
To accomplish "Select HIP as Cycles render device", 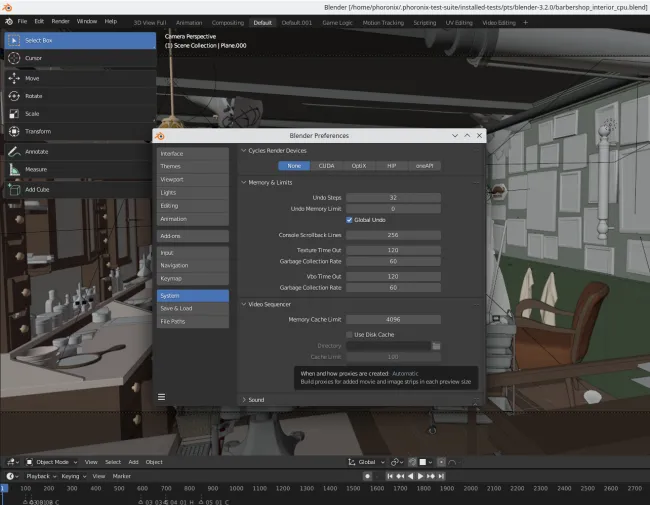I will [x=392, y=166].
